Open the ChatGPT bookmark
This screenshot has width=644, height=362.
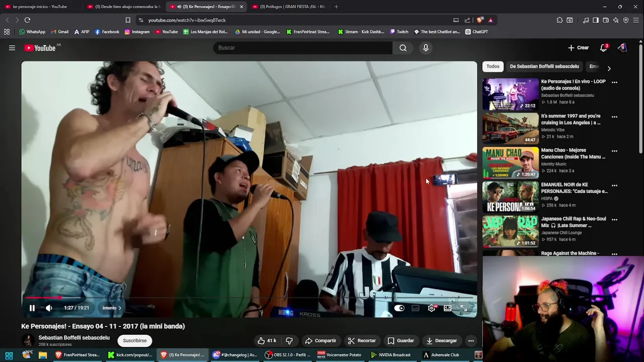(x=476, y=32)
